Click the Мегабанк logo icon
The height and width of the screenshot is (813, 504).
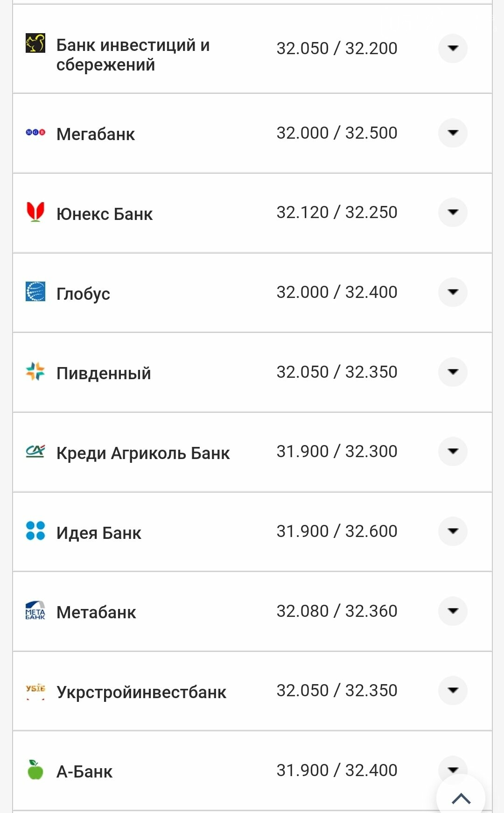coord(35,132)
